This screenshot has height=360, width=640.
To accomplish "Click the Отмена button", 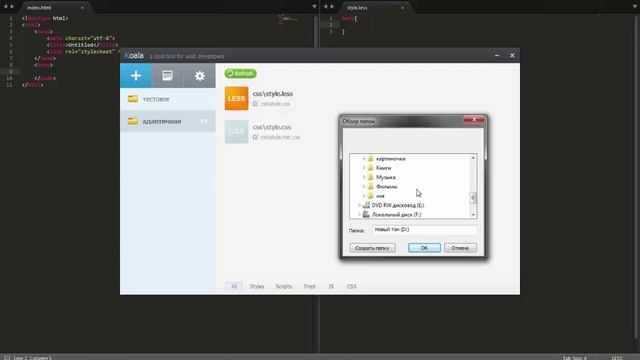I will pyautogui.click(x=460, y=248).
